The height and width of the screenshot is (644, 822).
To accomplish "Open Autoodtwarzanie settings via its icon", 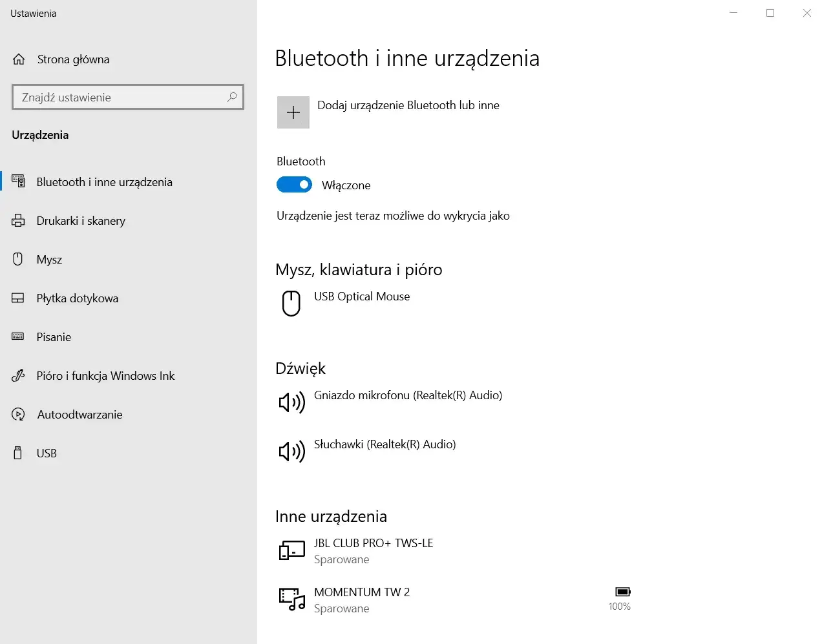I will pyautogui.click(x=17, y=414).
